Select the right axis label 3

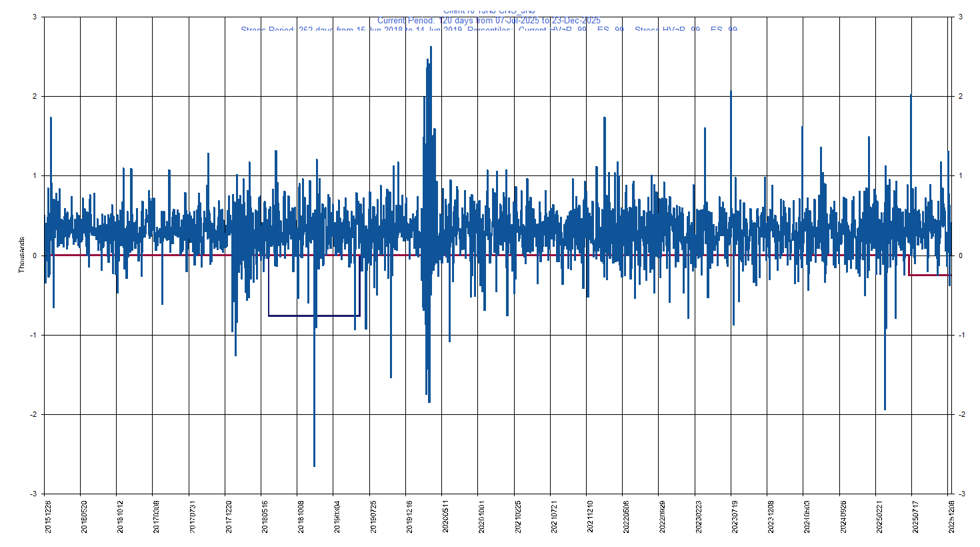[960, 17]
